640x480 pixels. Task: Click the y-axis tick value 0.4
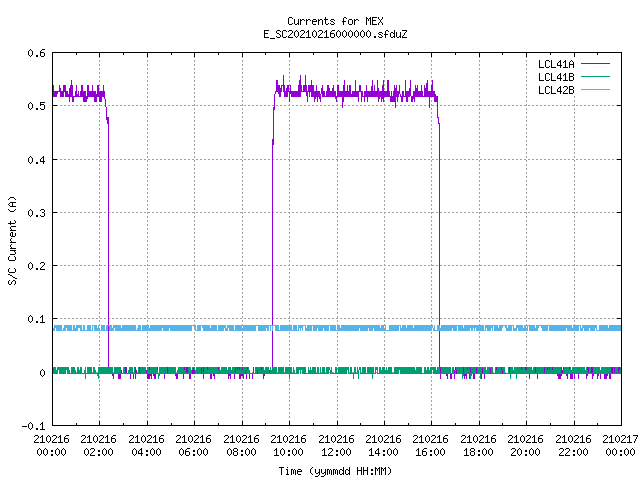pos(36,160)
